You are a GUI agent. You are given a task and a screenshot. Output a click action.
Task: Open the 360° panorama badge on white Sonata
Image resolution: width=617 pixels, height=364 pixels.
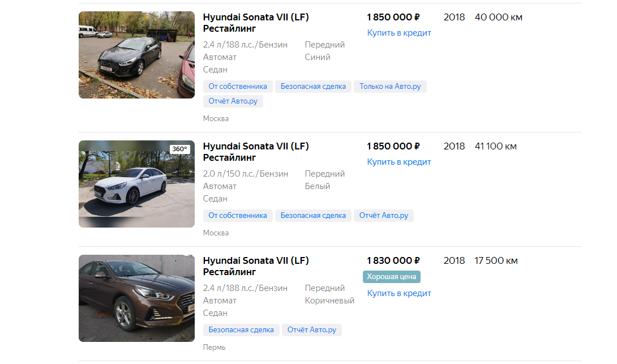(x=180, y=149)
